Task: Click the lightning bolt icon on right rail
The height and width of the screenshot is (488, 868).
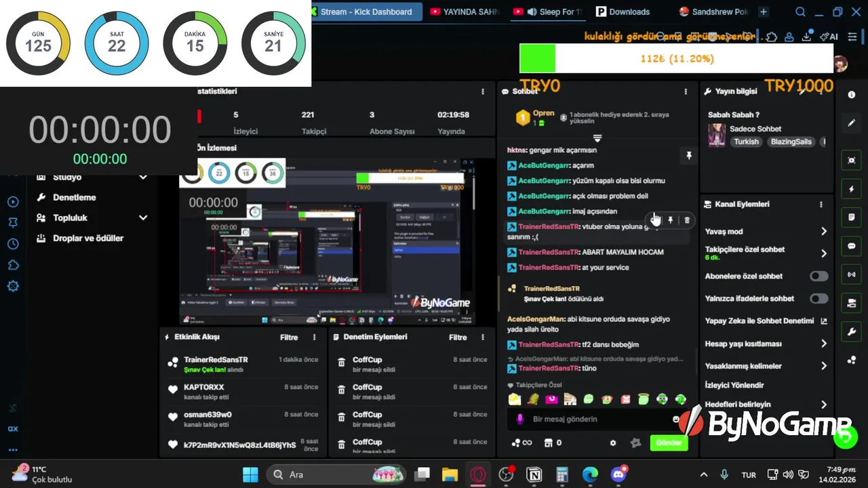Action: click(852, 189)
